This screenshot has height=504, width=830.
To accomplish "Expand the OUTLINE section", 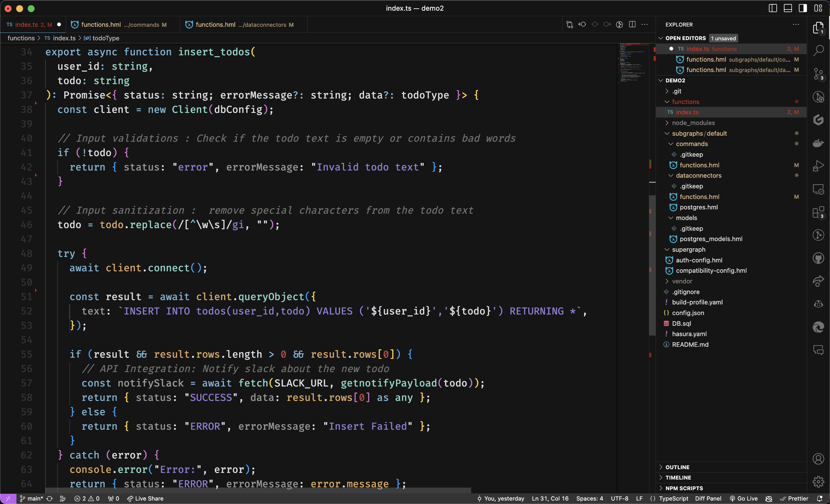I will 678,467.
